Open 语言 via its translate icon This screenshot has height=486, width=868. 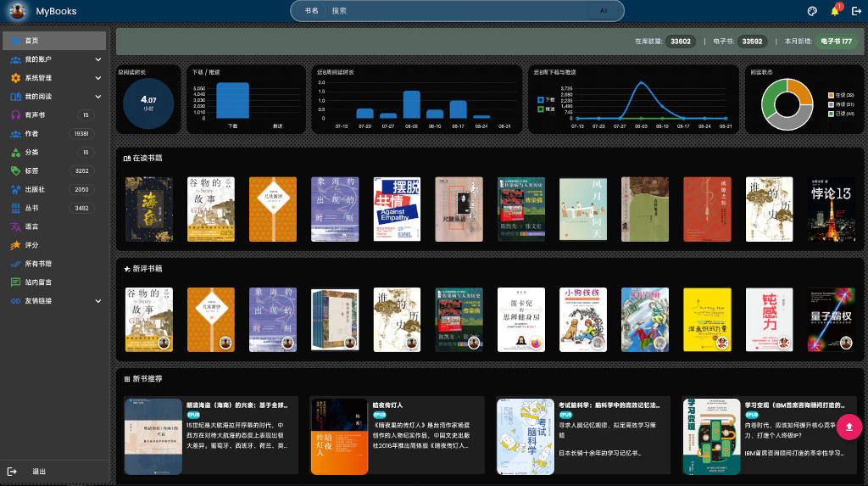[15, 226]
